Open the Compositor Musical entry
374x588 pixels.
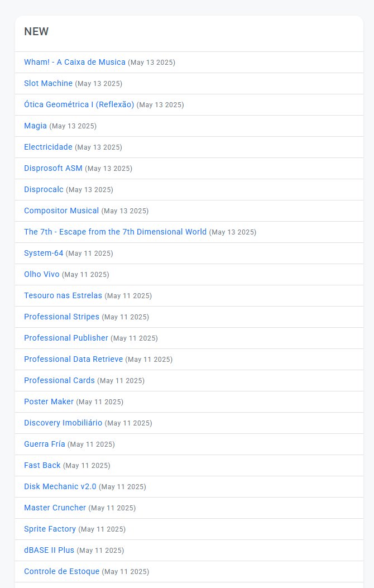(x=61, y=211)
